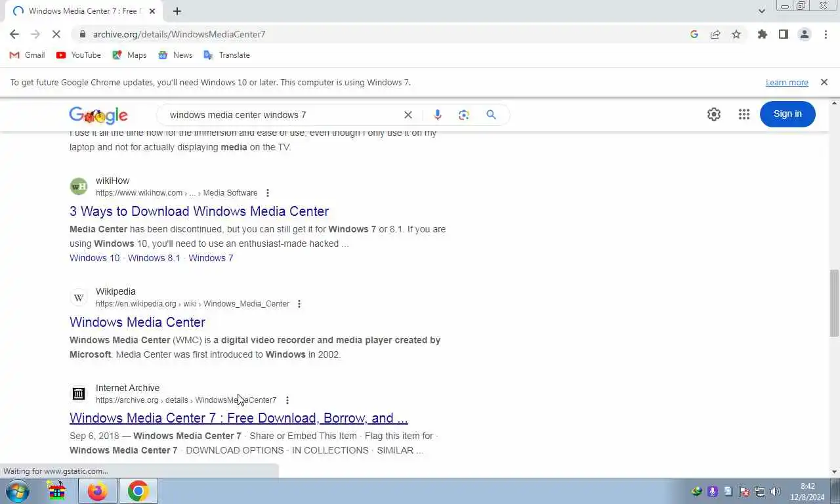The height and width of the screenshot is (504, 840).
Task: Click the Windows 7 sublink
Action: click(x=211, y=258)
